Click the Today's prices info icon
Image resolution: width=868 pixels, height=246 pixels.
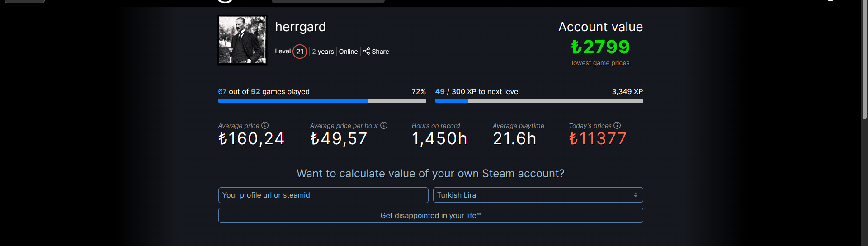click(x=617, y=125)
